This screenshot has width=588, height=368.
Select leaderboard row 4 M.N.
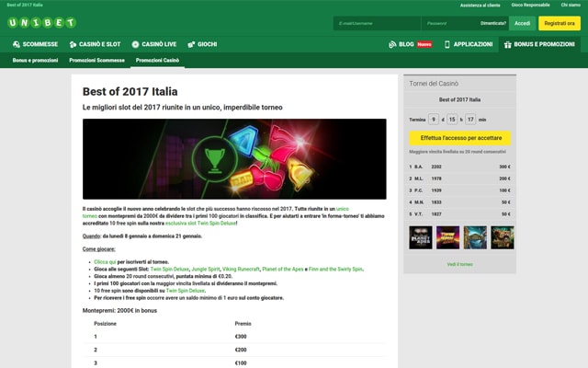pos(459,202)
